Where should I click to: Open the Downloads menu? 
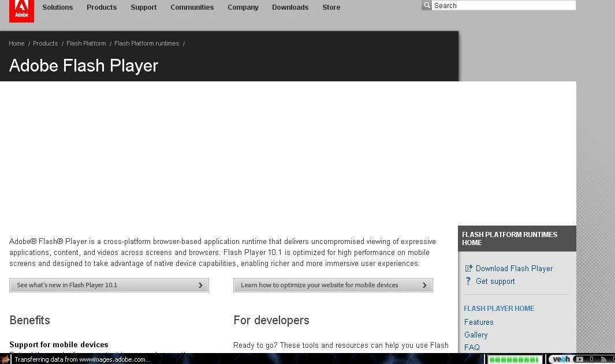[290, 7]
